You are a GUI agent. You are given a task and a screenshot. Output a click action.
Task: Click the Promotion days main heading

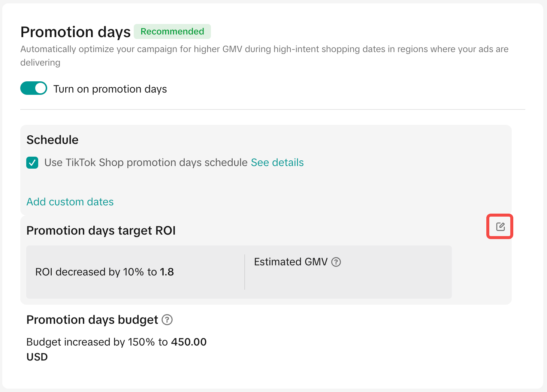[x=75, y=32]
